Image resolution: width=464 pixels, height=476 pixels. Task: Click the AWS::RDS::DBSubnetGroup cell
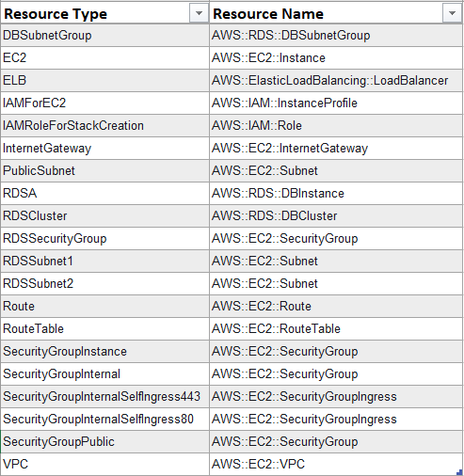[336, 36]
